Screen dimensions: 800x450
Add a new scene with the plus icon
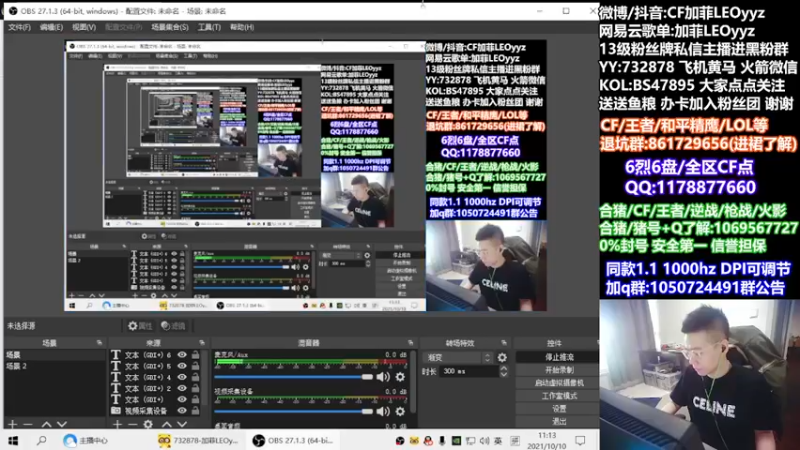13,424
